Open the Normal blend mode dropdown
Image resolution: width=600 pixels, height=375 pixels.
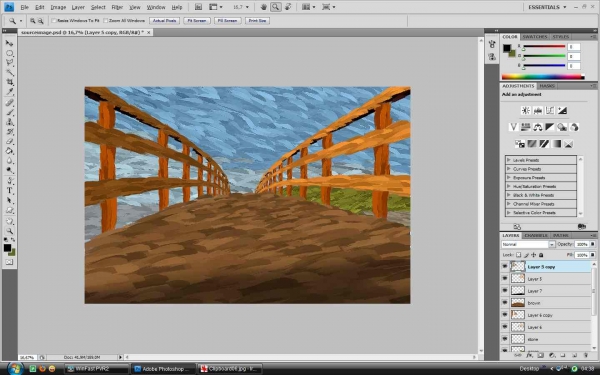(x=528, y=244)
